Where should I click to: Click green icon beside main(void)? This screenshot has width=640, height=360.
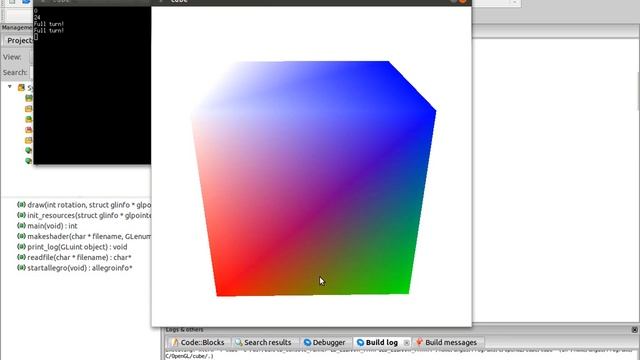(x=21, y=226)
